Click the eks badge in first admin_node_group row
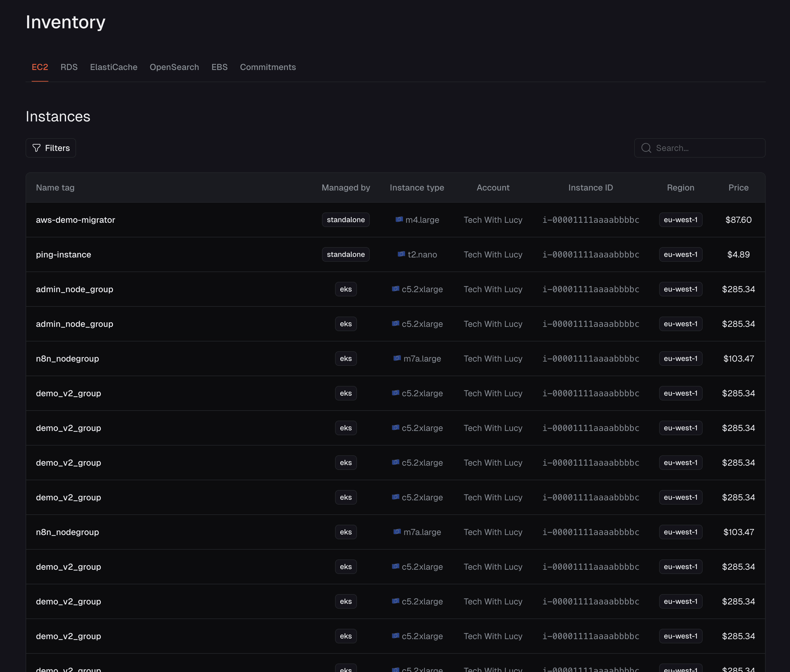 [x=345, y=289]
